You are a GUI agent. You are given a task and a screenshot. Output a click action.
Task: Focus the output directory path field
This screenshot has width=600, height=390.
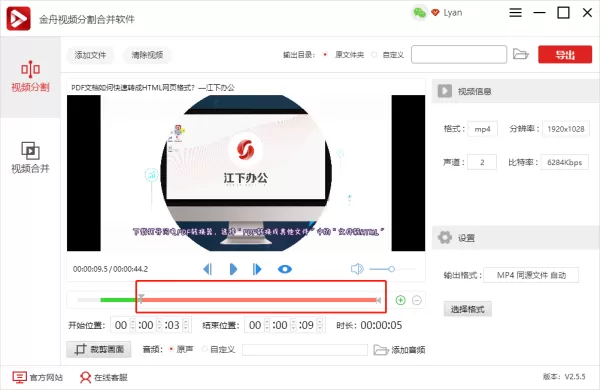459,54
